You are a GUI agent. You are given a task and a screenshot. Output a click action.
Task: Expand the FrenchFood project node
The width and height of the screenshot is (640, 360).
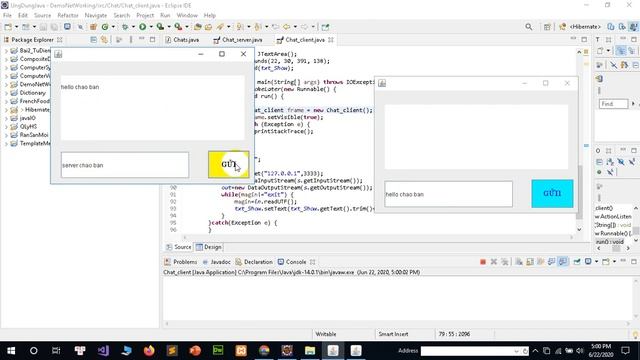pyautogui.click(x=6, y=101)
